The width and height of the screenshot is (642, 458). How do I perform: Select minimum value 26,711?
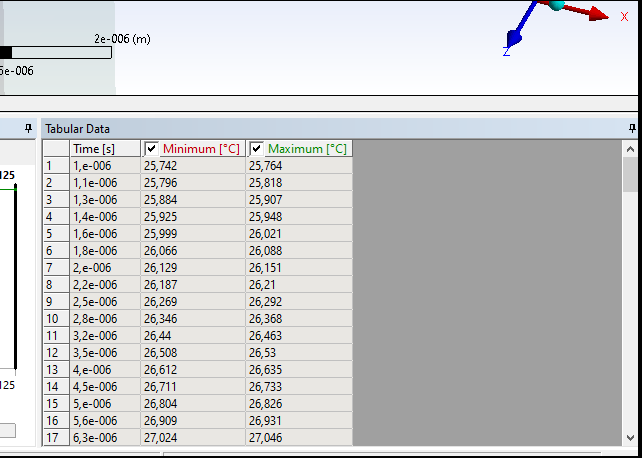(193, 387)
